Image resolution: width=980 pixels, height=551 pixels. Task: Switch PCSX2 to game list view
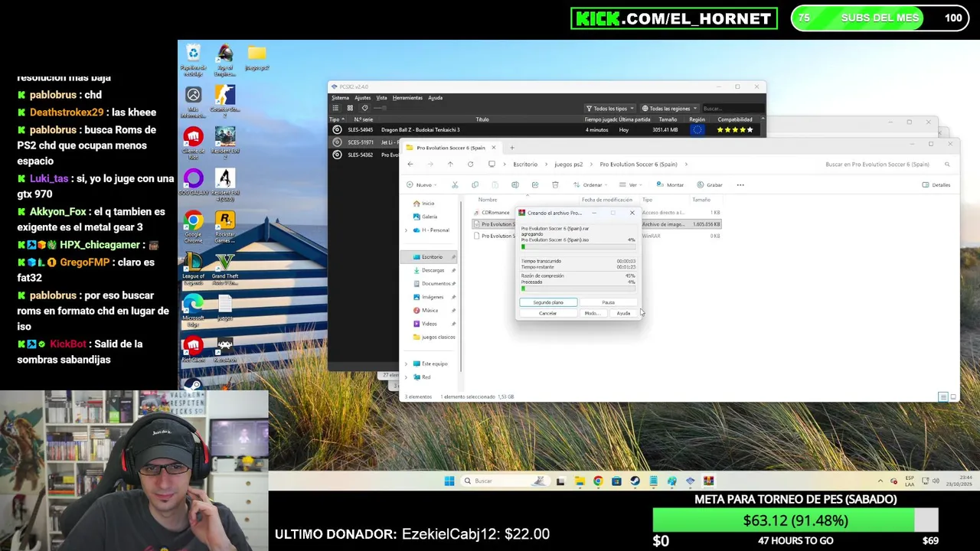pos(335,108)
